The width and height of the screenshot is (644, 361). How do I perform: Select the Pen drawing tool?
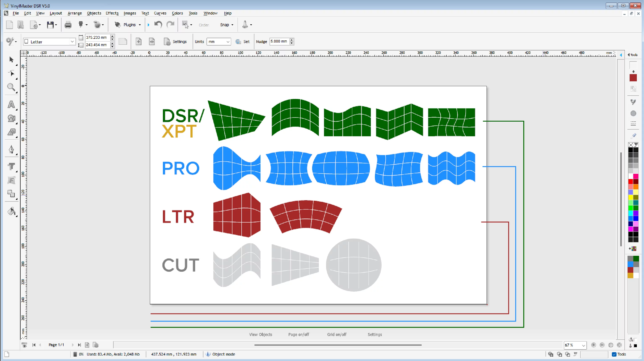click(11, 149)
